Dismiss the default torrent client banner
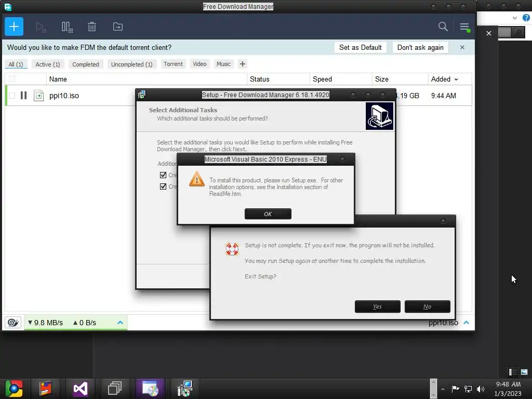Screen dimensions: 532x399 (x=462, y=47)
